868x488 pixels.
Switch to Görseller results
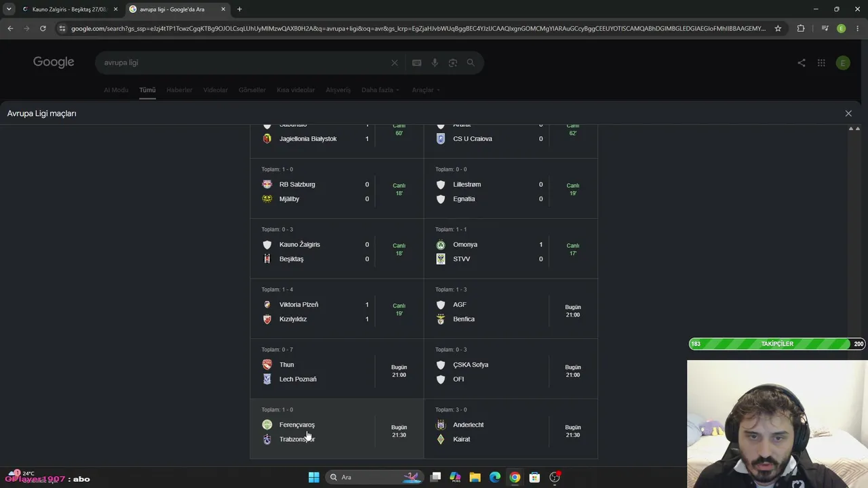pyautogui.click(x=252, y=90)
